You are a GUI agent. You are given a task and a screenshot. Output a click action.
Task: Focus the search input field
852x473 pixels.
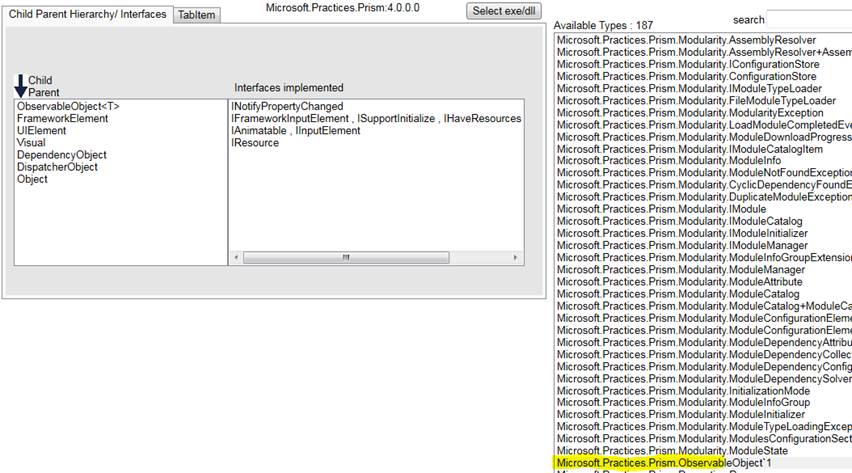[x=809, y=20]
